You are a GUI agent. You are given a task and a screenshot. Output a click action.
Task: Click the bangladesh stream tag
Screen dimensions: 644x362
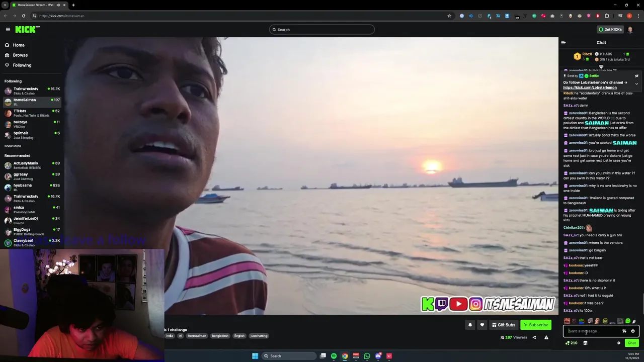tap(220, 336)
